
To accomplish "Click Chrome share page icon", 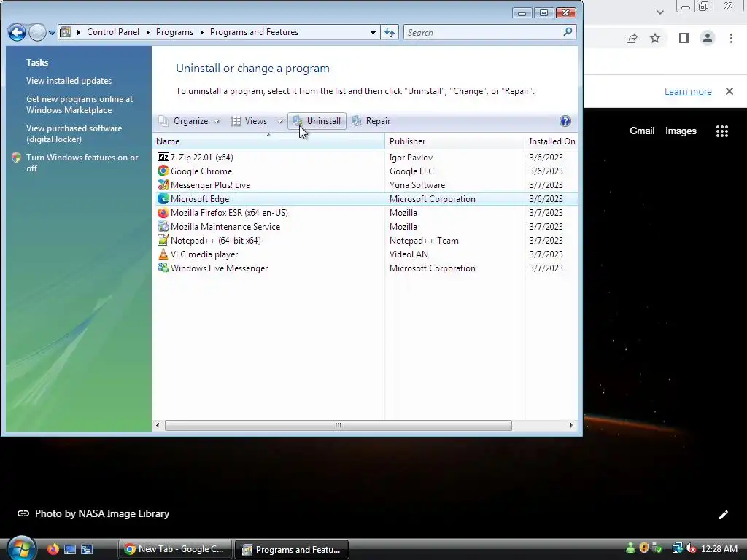I will 632,38.
